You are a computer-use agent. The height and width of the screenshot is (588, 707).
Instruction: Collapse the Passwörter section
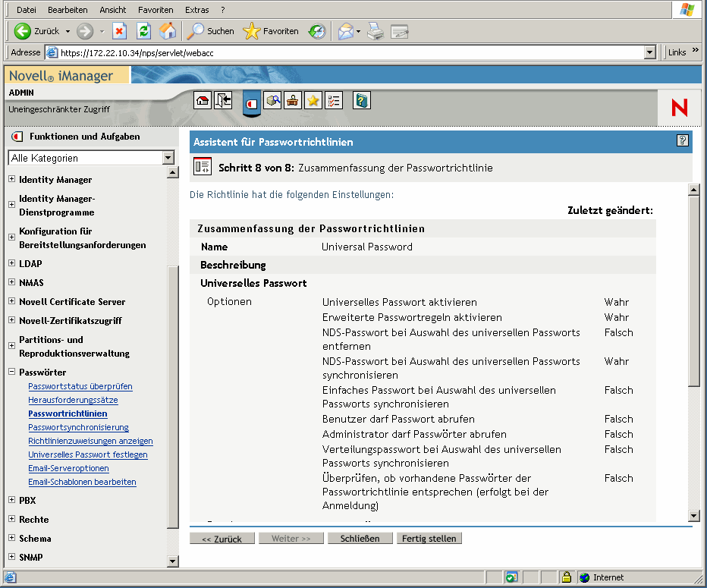point(11,373)
